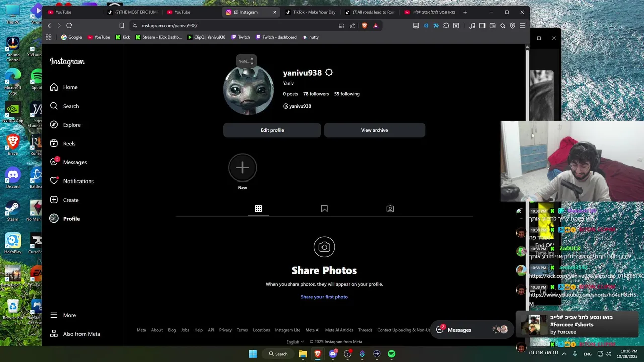Open File Explorer from the taskbar

point(303,354)
